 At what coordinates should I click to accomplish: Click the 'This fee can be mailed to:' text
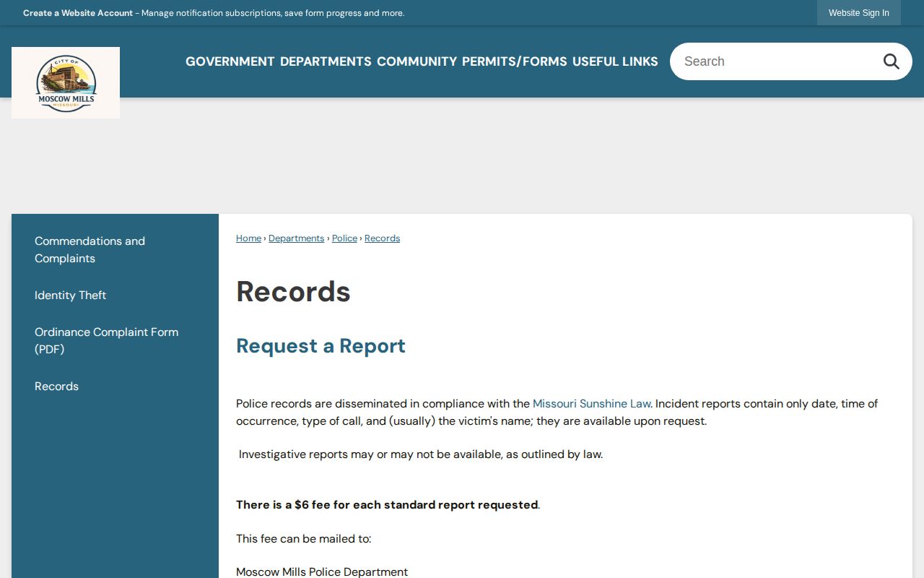pos(303,539)
